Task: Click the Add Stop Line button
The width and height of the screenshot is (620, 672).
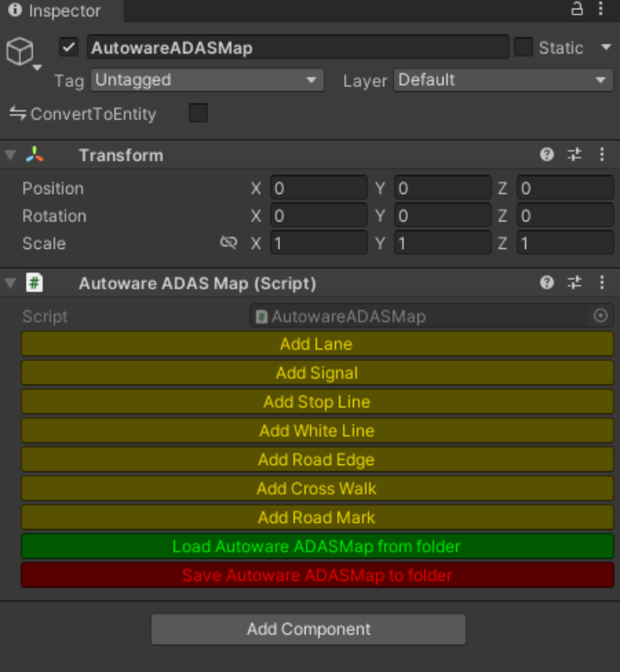Action: click(x=318, y=401)
